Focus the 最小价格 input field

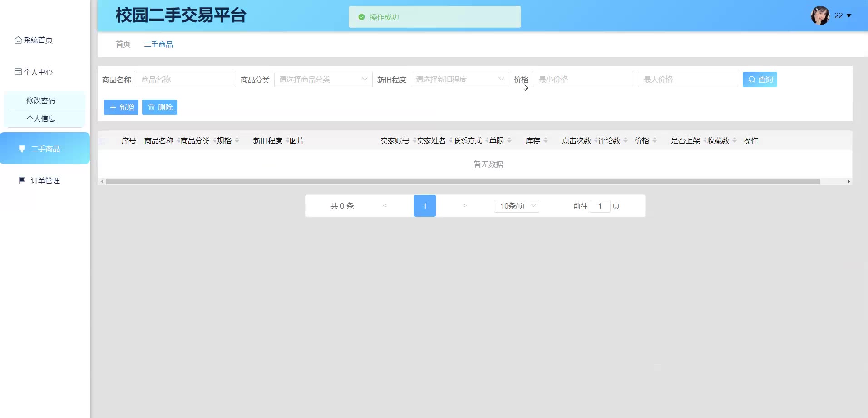pyautogui.click(x=582, y=80)
